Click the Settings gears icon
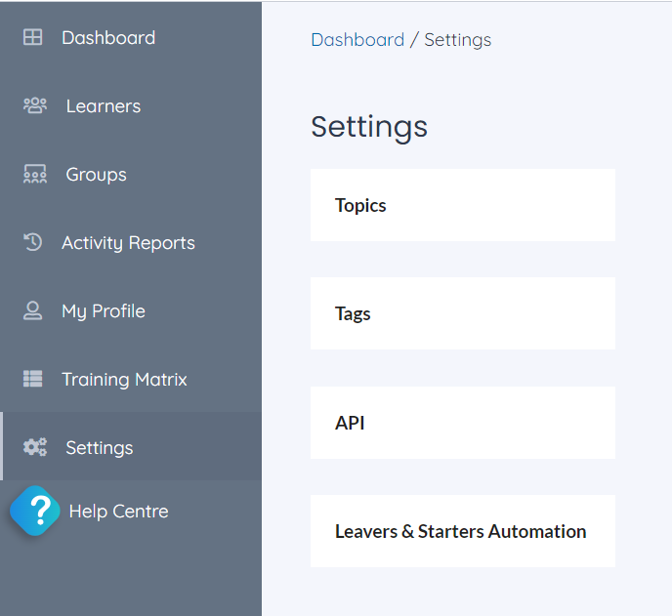This screenshot has height=616, width=672. (35, 447)
